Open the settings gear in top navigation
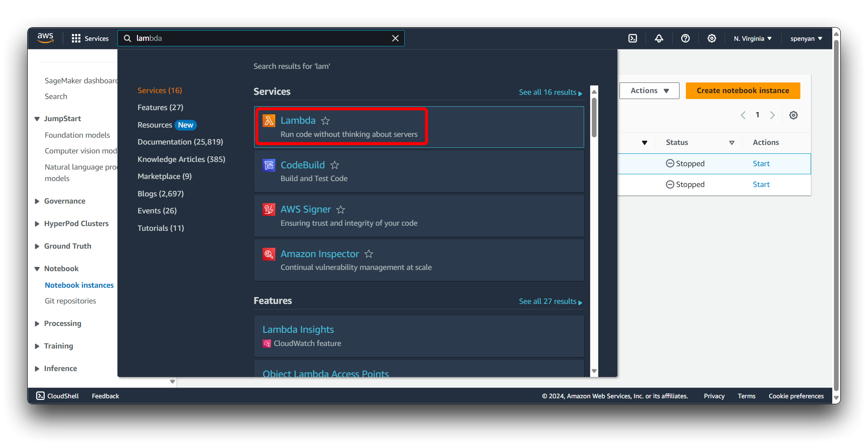Screen dimensions: 868x445 pyautogui.click(x=712, y=38)
